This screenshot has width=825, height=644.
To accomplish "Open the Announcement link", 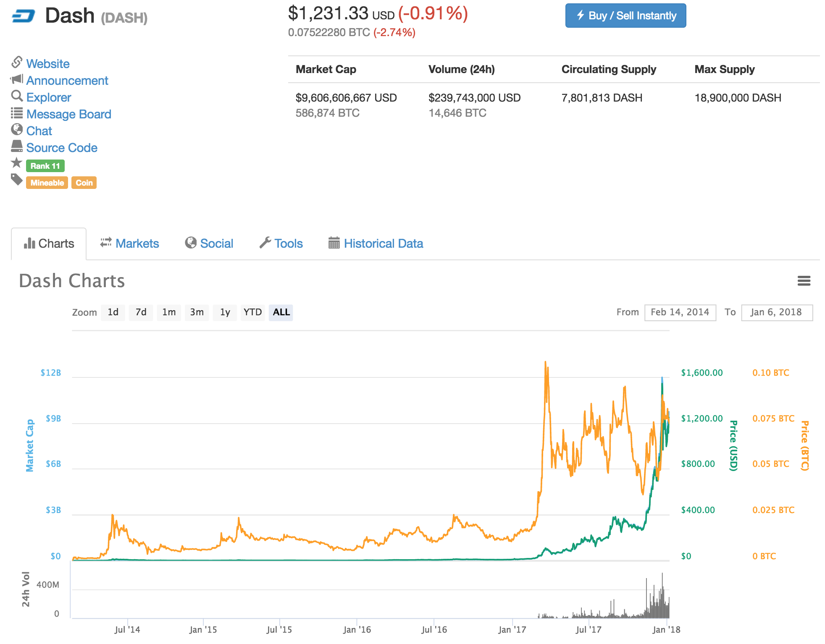I will [x=67, y=81].
